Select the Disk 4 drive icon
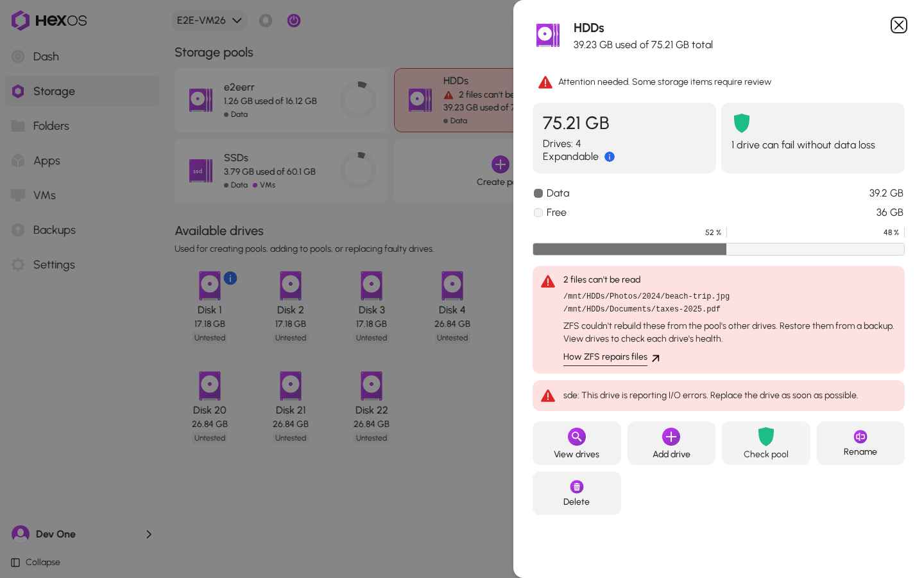This screenshot has height=578, width=924. point(452,286)
